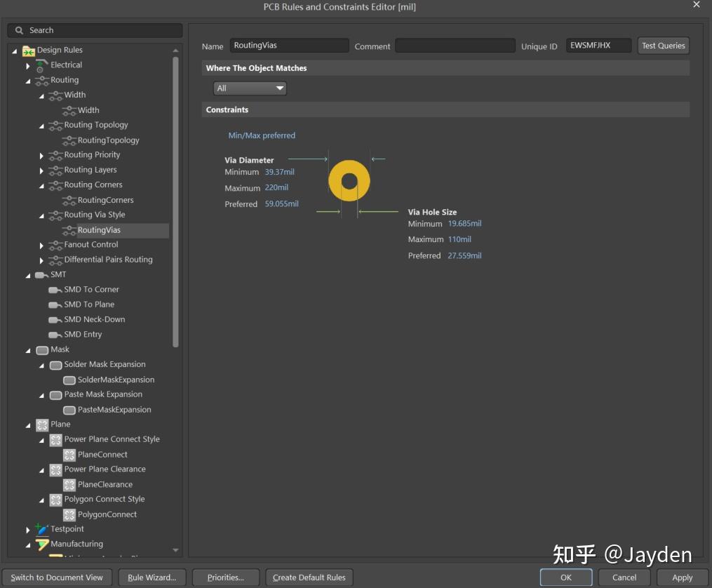The width and height of the screenshot is (712, 588).
Task: Expand the Routing Layers node
Action: tap(41, 171)
